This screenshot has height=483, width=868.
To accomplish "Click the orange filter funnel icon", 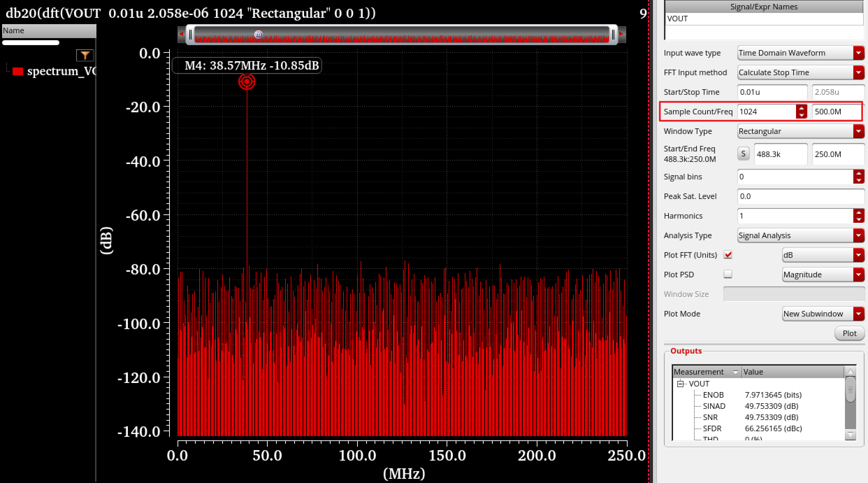I will [85, 55].
